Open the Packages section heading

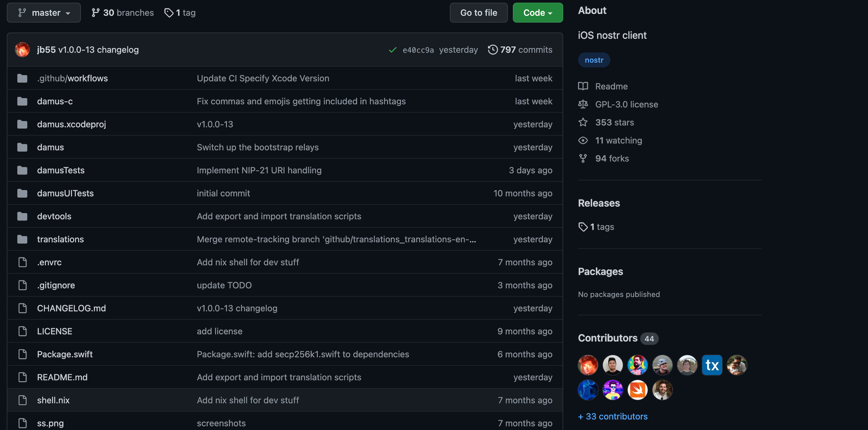coord(600,272)
